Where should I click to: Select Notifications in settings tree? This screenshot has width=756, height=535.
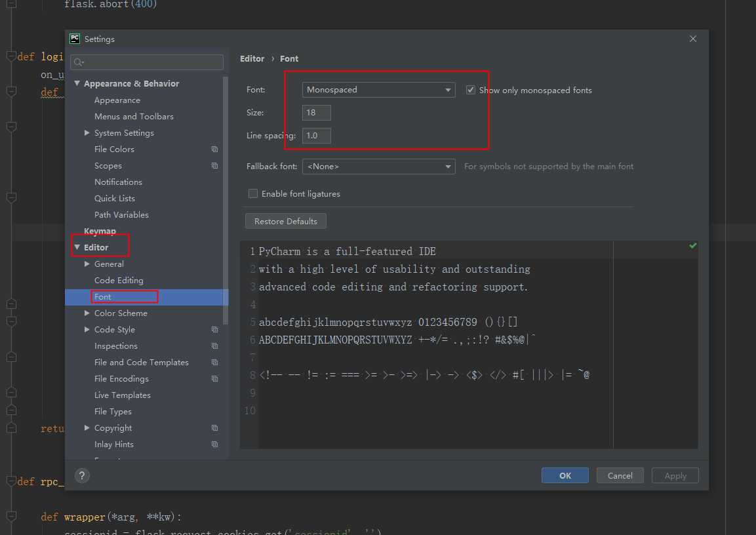118,182
